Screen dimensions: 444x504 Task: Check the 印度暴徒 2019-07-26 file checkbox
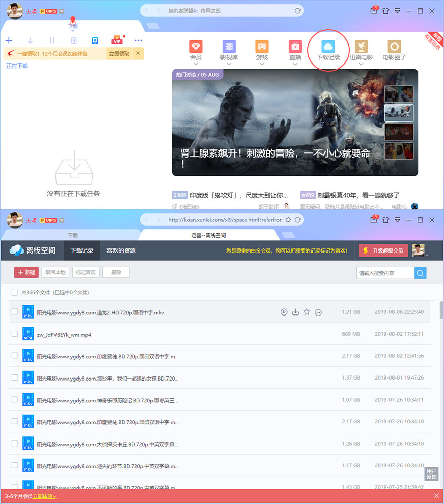point(14,421)
